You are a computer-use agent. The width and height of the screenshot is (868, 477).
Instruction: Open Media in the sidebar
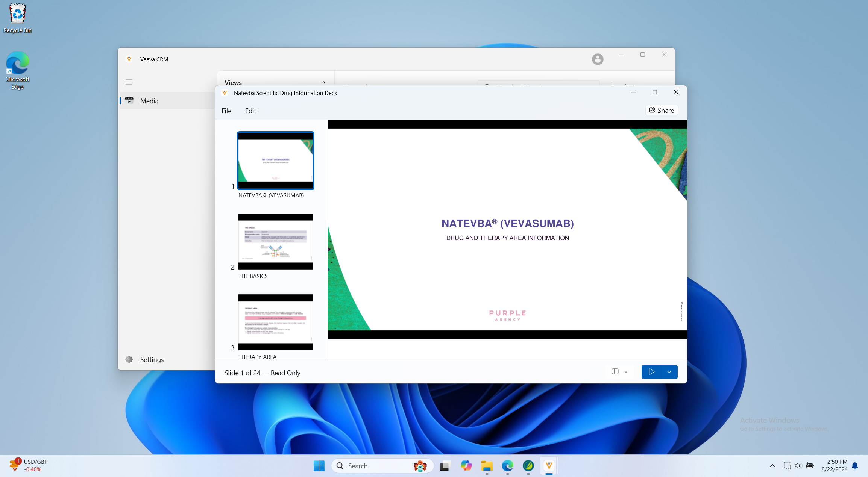(x=149, y=101)
